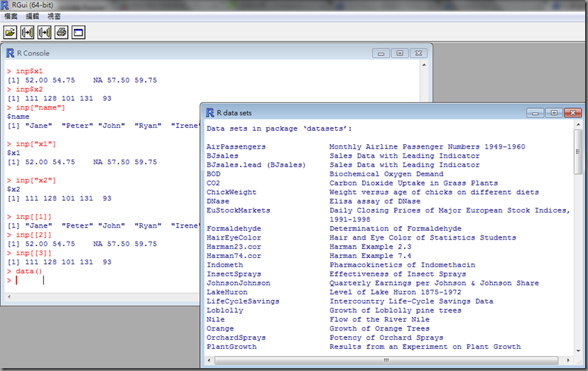Minimize the R data sets window

(x=535, y=112)
